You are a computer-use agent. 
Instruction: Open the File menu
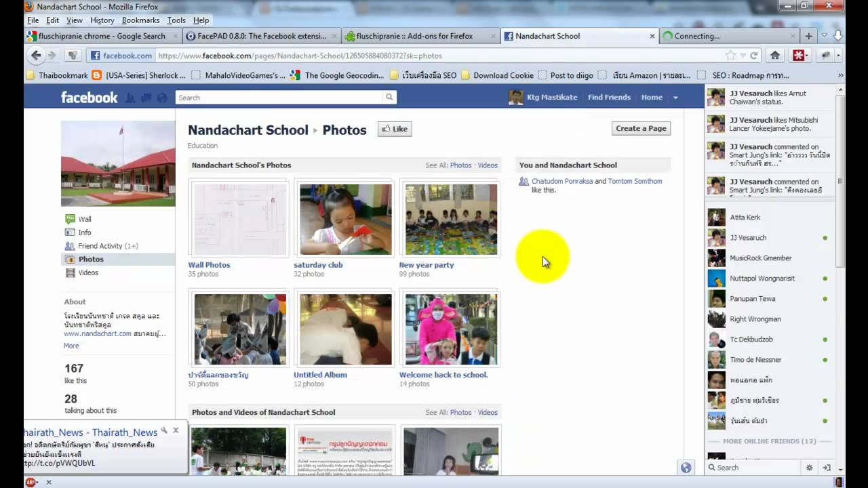tap(33, 20)
